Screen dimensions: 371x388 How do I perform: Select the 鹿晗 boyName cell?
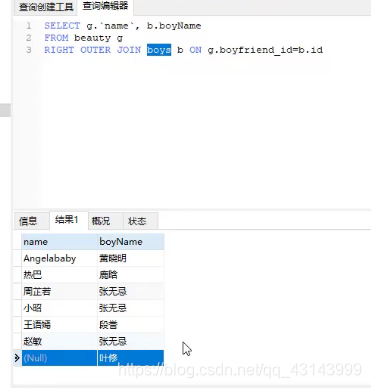tap(131, 275)
